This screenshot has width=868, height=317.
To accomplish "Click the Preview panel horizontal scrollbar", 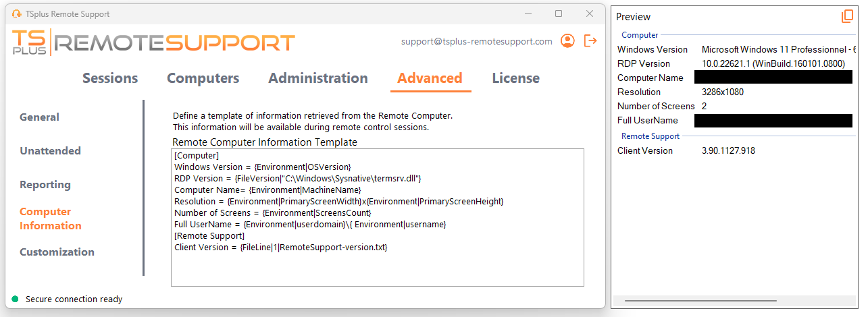I will [x=700, y=301].
